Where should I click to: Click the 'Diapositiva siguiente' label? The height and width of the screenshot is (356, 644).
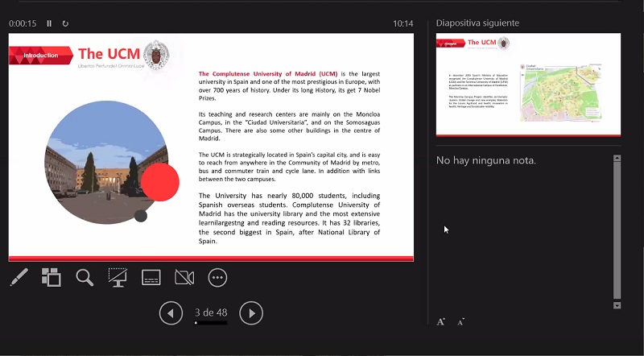(477, 23)
